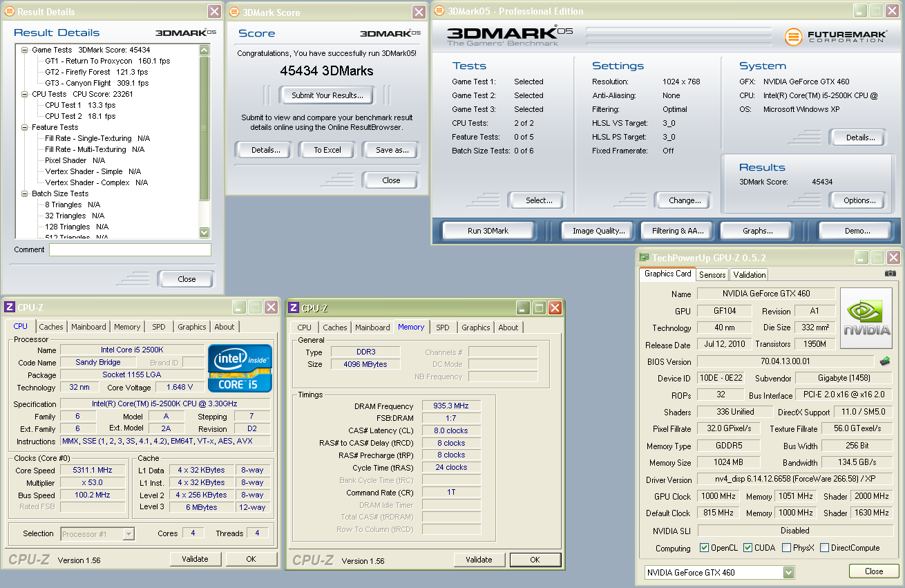This screenshot has width=905, height=588.
Task: Click Validate in the left CPU-Z window
Action: click(195, 559)
